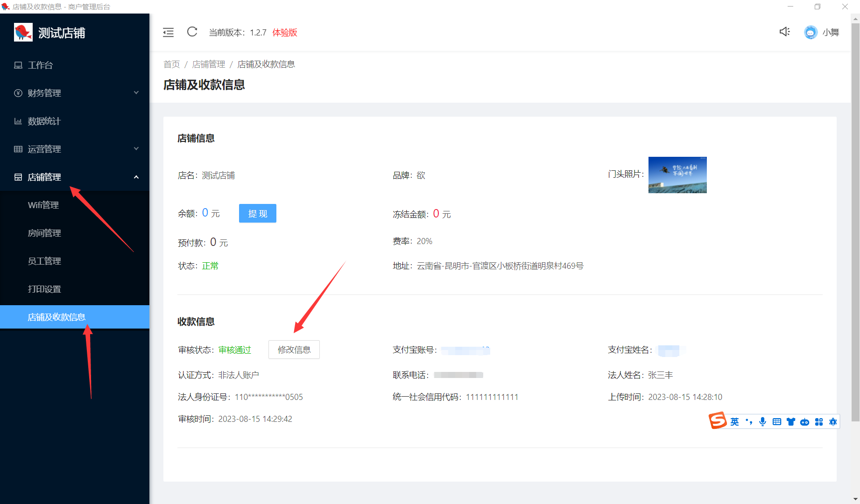Open the IME soft keyboard icon
The height and width of the screenshot is (504, 860).
click(777, 422)
